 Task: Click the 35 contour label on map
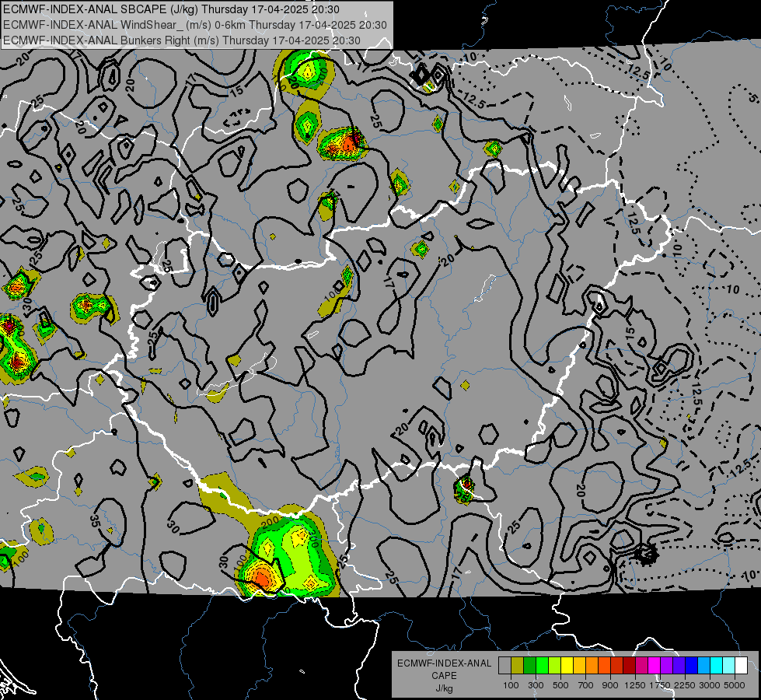[x=95, y=521]
